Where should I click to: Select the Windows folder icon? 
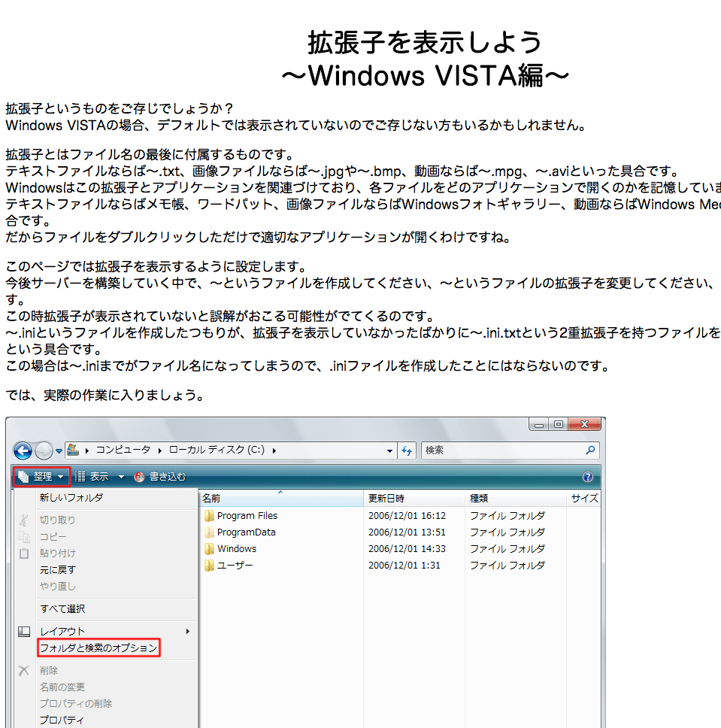[209, 549]
